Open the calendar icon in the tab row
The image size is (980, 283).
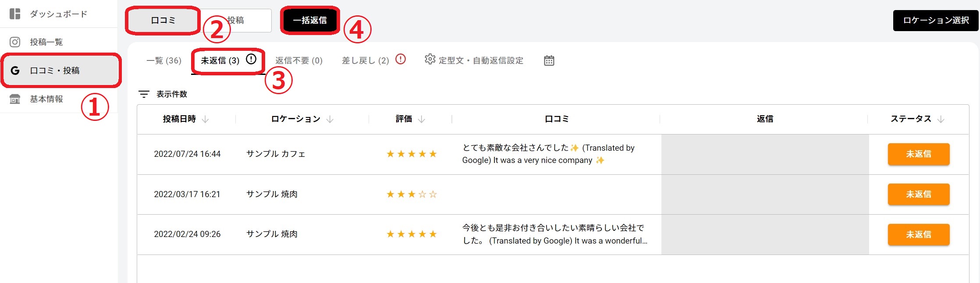(549, 60)
